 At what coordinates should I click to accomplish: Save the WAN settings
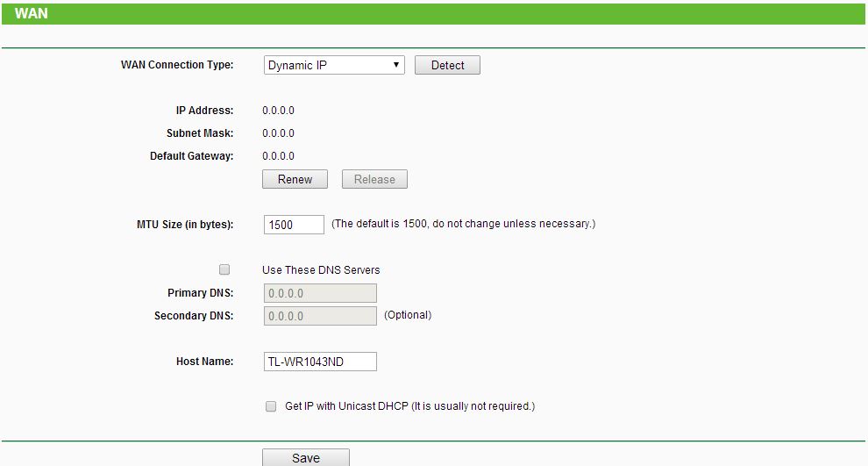point(306,457)
